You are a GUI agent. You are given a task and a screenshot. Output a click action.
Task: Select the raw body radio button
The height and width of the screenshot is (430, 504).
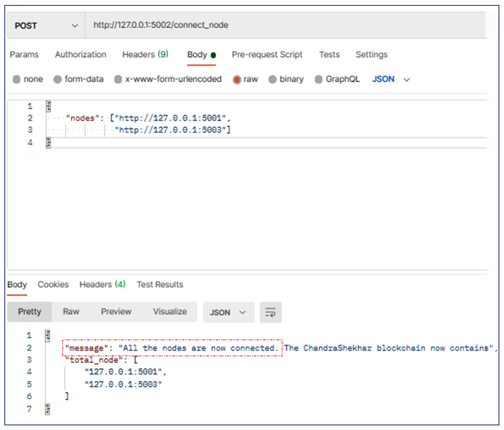237,79
